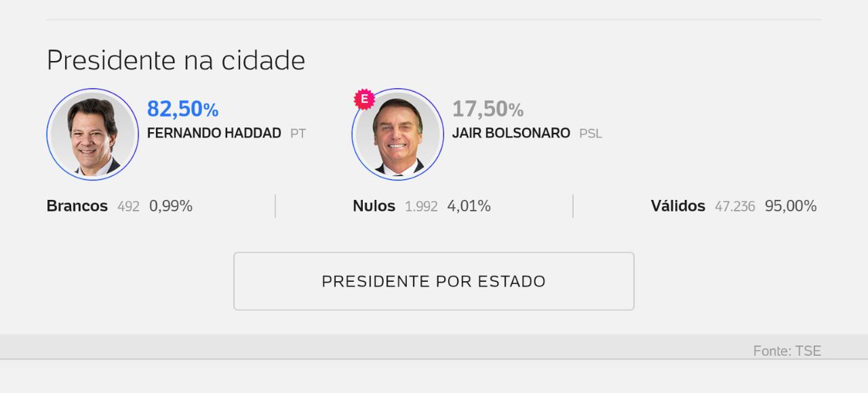The height and width of the screenshot is (393, 868).
Task: Click the 82,50% result figure
Action: 182,109
